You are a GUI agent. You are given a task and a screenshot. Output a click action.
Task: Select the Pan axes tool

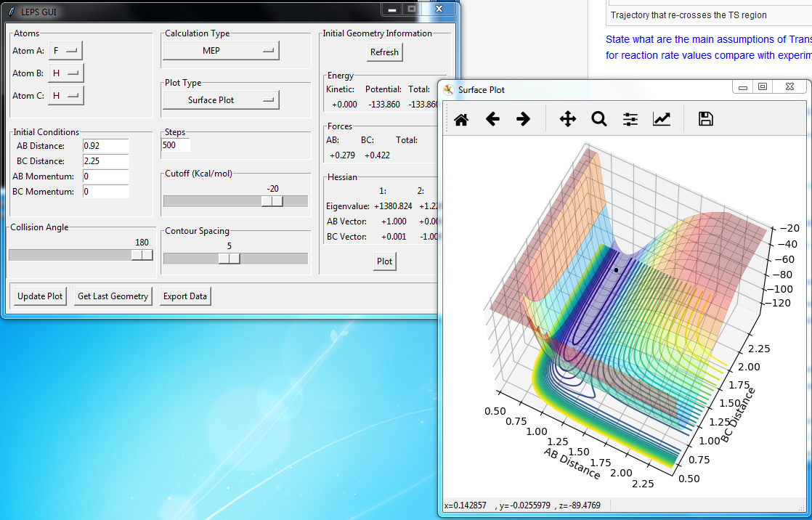tap(568, 119)
